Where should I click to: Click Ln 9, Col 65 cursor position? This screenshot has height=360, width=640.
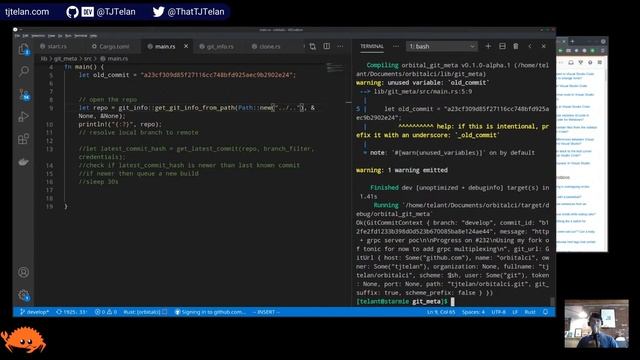tap(441, 312)
